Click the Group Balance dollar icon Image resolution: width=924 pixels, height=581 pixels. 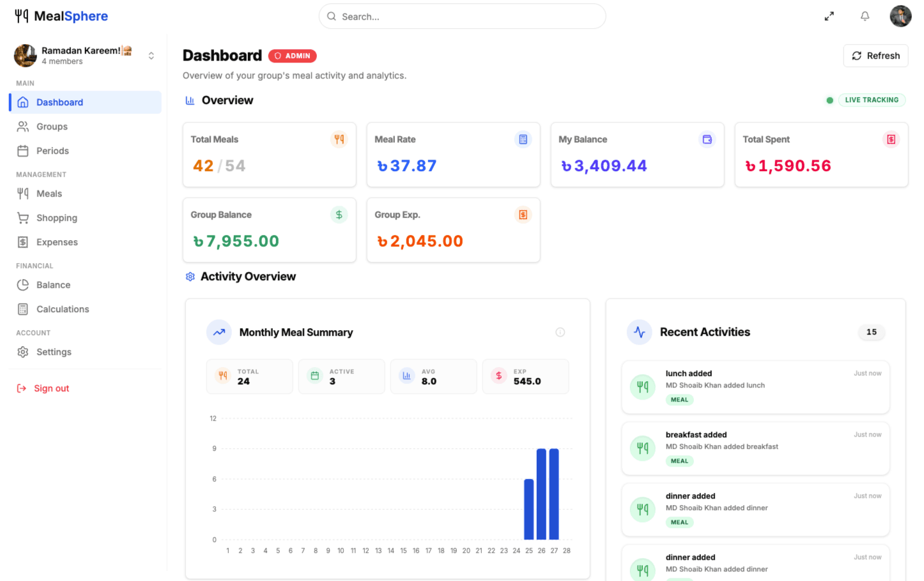point(339,215)
